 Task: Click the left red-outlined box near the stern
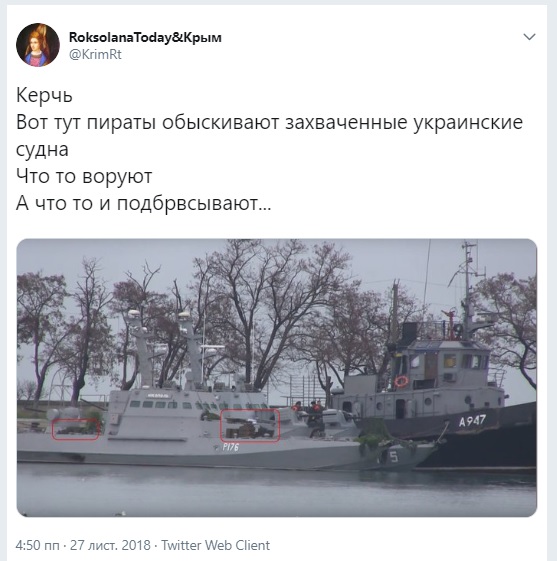[75, 429]
